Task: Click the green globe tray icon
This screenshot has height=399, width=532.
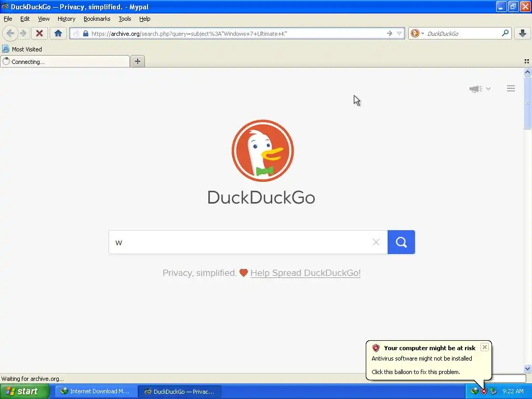Action: tap(474, 391)
